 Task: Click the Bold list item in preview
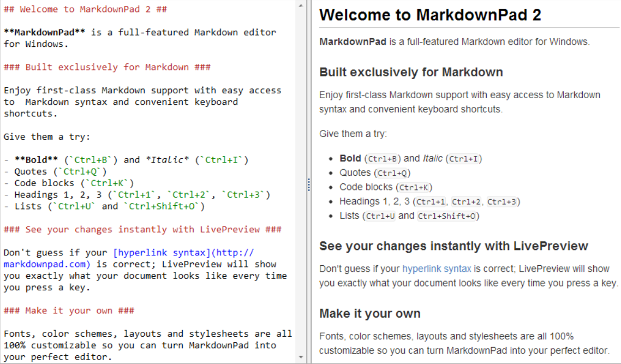click(x=411, y=158)
